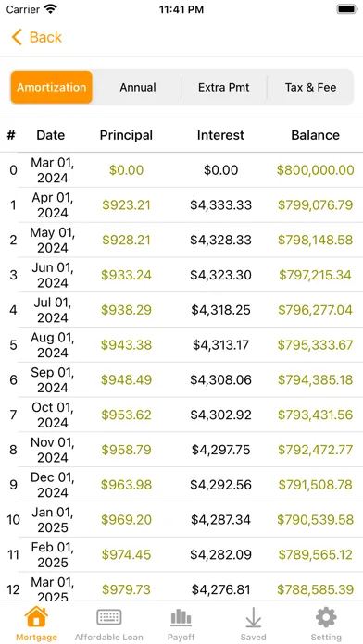Tap the Balance column header
The height and width of the screenshot is (644, 363).
[x=316, y=135]
